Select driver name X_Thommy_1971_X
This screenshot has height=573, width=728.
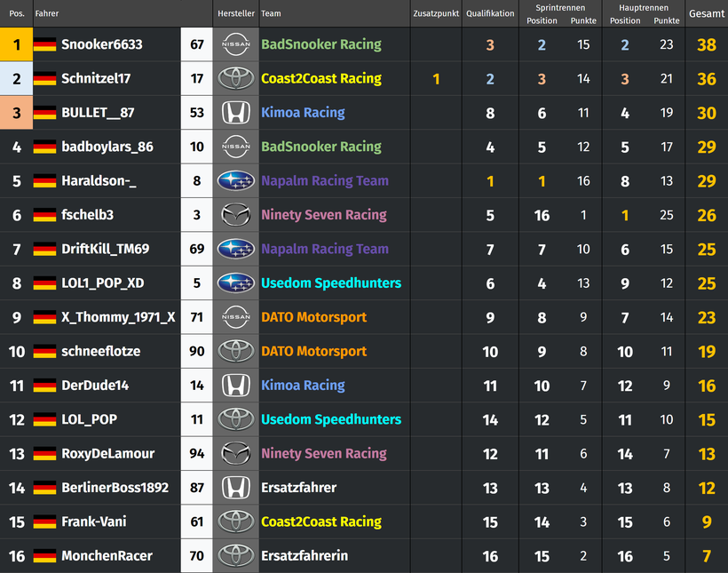pos(118,317)
